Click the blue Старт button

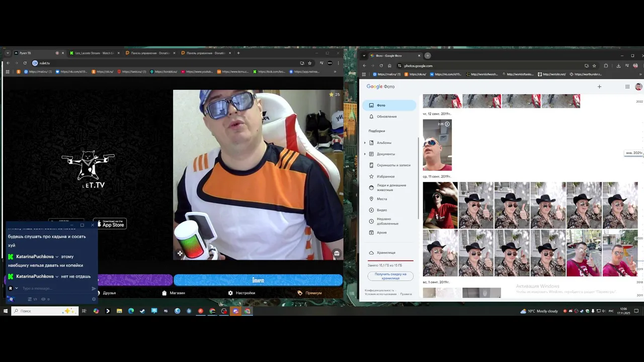258,280
